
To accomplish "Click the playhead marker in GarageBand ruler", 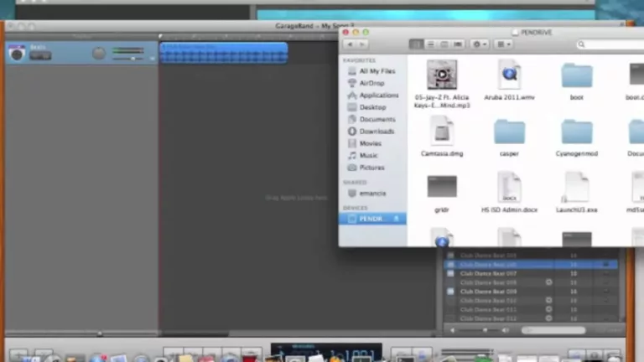I will coord(161,37).
